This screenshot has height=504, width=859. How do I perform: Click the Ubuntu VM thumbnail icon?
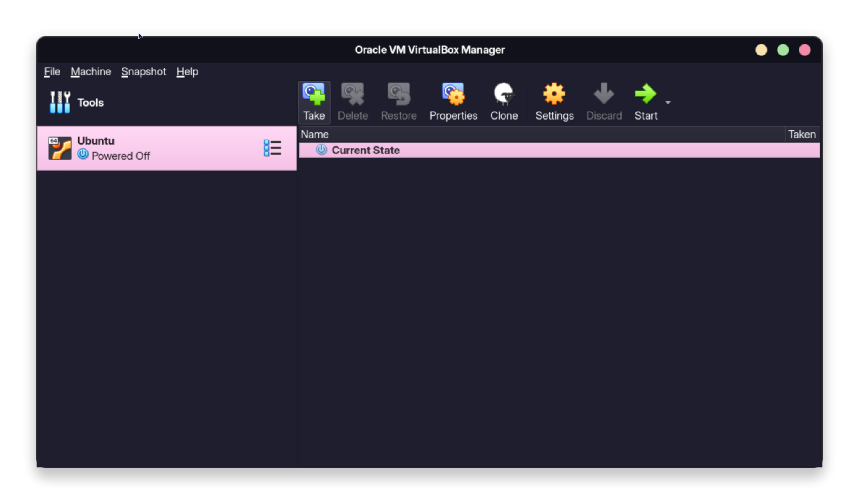(x=60, y=148)
